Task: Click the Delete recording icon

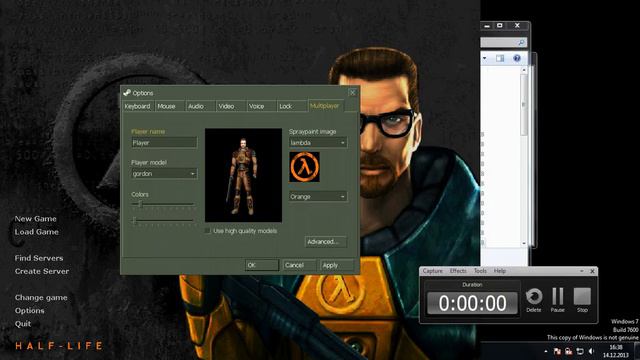Action: (533, 297)
